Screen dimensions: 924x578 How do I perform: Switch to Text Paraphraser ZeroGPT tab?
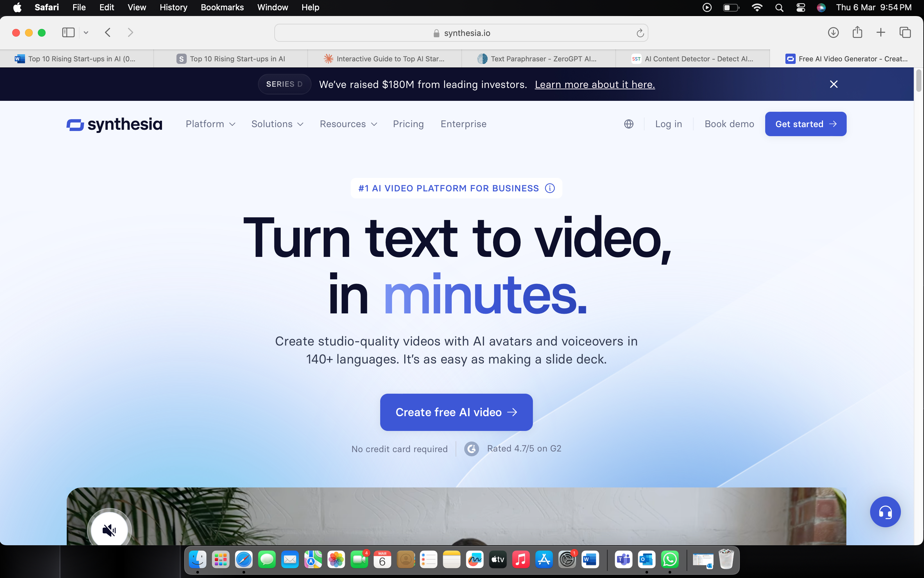(538, 58)
